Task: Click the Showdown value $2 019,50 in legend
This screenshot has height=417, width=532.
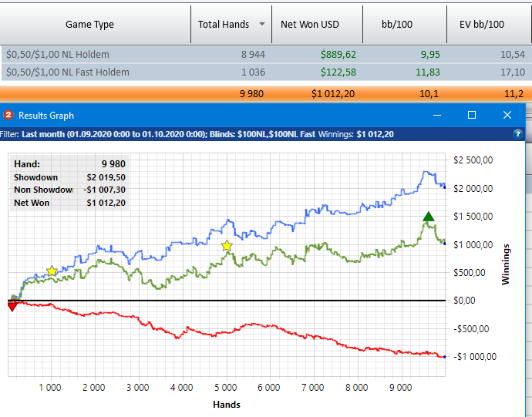Action: point(106,177)
